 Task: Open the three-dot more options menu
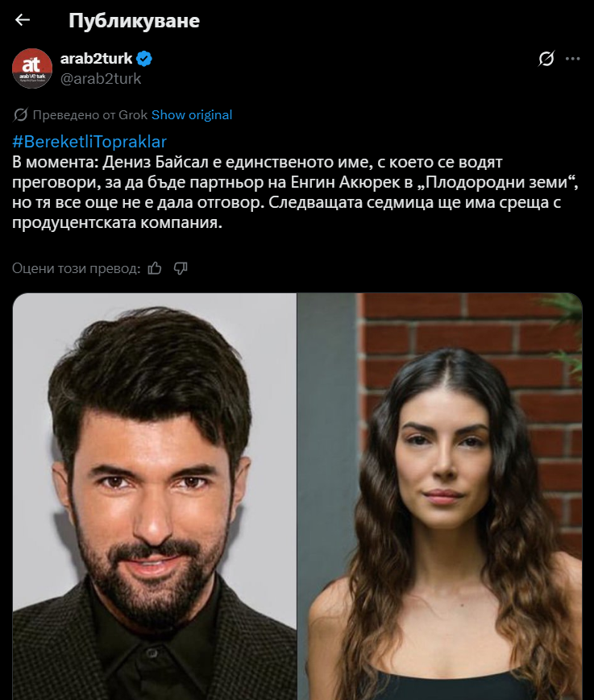[572, 59]
